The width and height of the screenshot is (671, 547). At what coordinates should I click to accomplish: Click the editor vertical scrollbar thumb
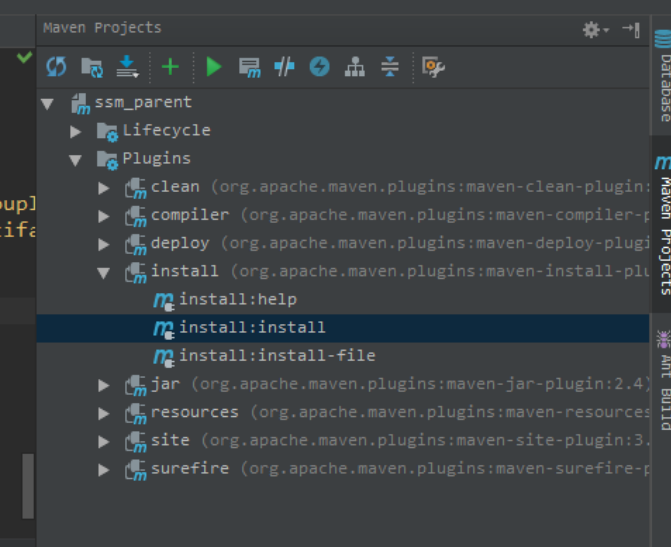click(28, 486)
